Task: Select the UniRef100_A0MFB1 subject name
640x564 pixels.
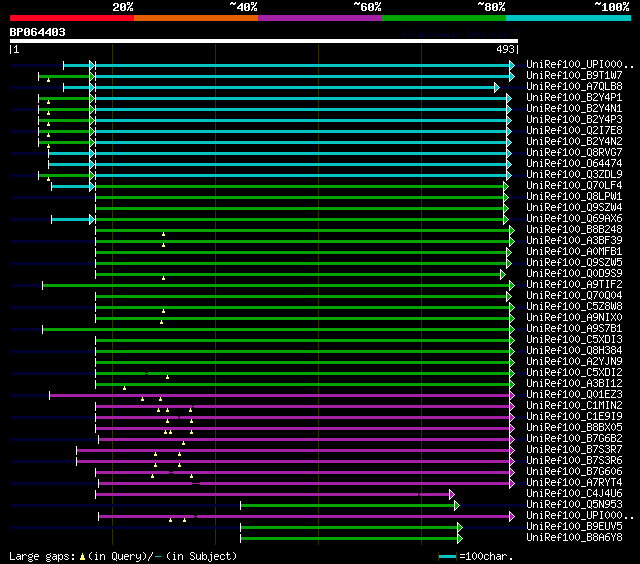Action: [574, 252]
